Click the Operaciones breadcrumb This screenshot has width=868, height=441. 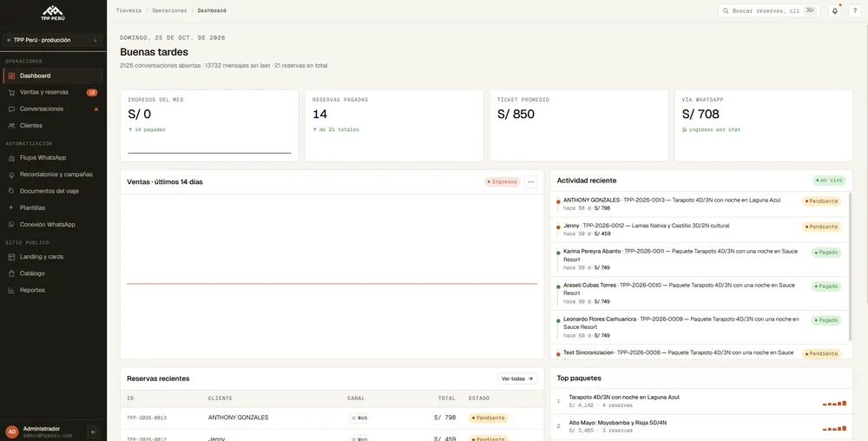[169, 10]
